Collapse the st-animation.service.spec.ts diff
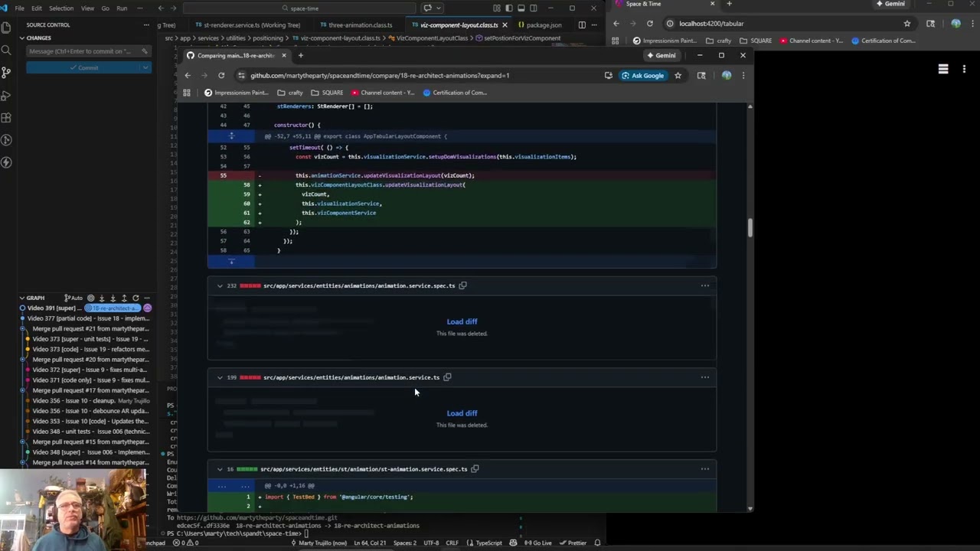Image resolution: width=980 pixels, height=551 pixels. click(x=220, y=469)
